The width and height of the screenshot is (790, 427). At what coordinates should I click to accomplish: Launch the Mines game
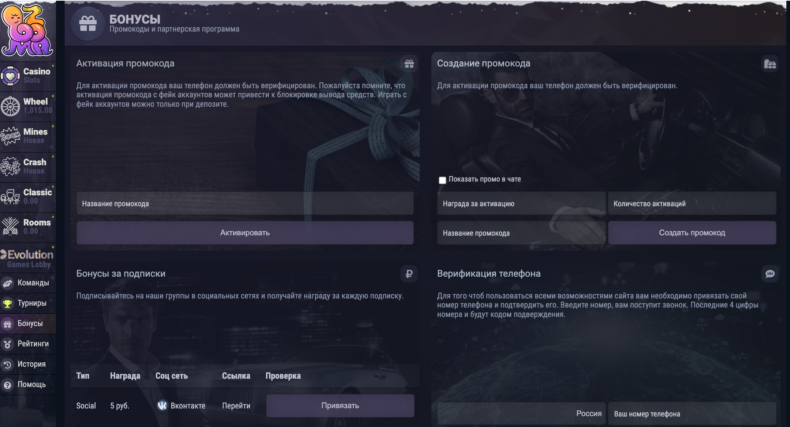pyautogui.click(x=29, y=135)
